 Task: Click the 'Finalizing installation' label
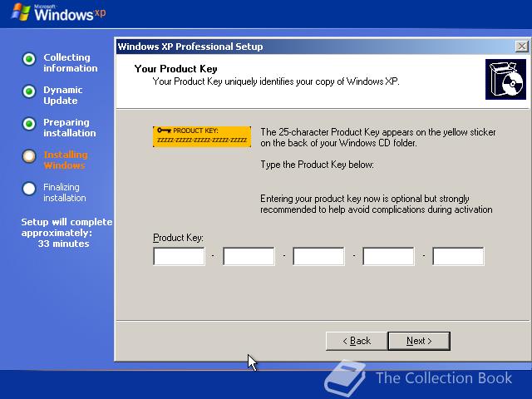click(65, 192)
